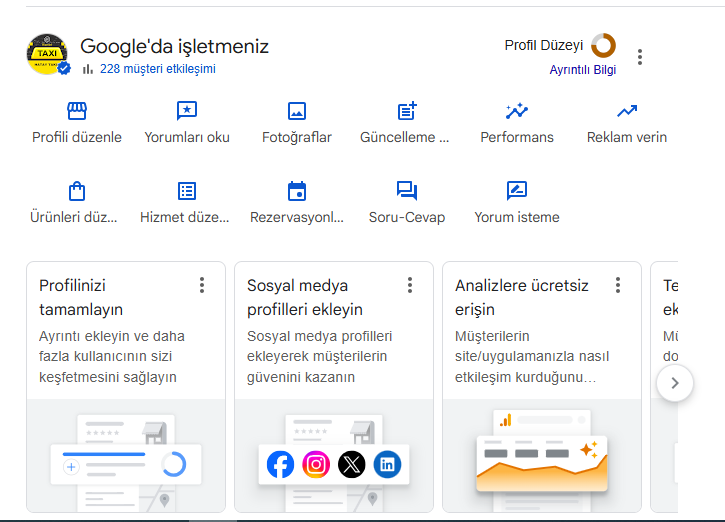Image resolution: width=725 pixels, height=522 pixels.
Task: Click the Ayrıntılı Bilgi link
Action: pos(583,70)
